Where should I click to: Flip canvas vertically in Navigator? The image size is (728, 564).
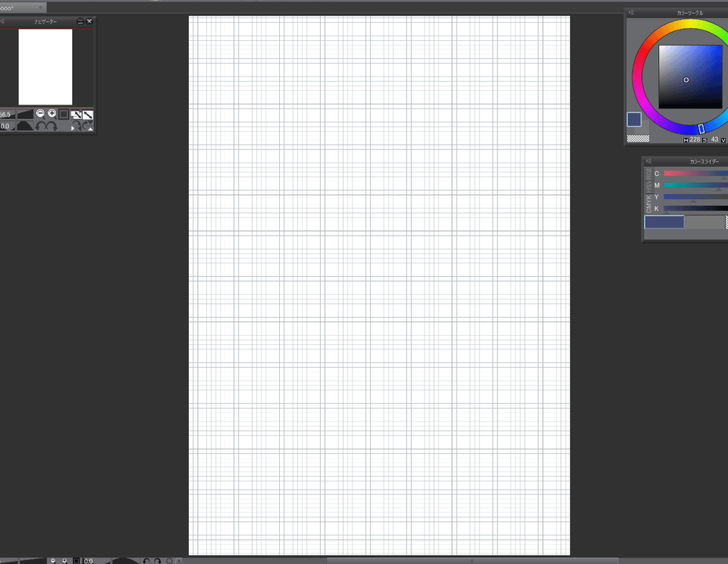[x=88, y=127]
